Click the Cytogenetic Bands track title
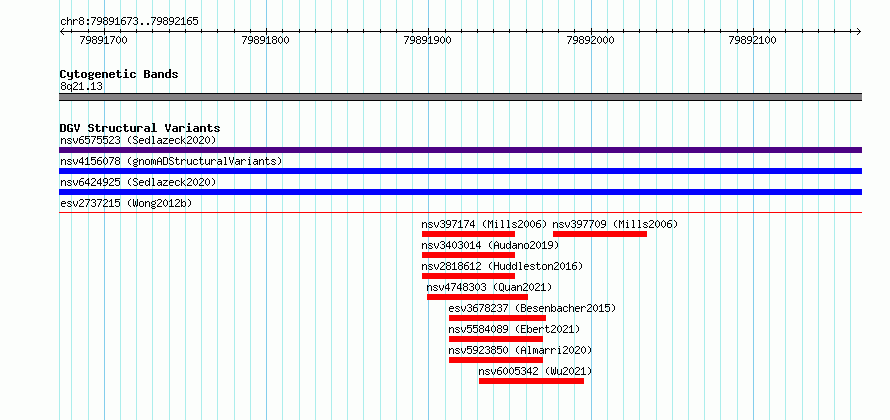Screen dimensions: 890x420 click(119, 74)
